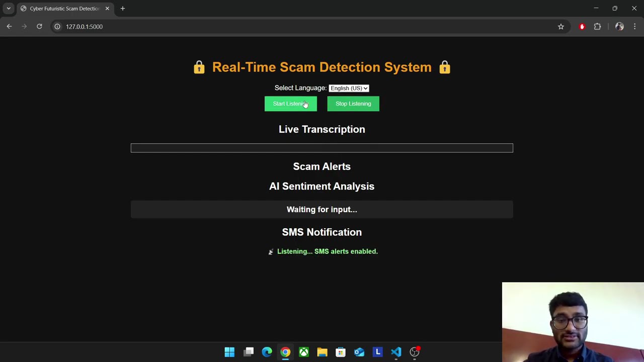The height and width of the screenshot is (362, 644).
Task: Click the Scam Alerts heading
Action: pos(322,166)
